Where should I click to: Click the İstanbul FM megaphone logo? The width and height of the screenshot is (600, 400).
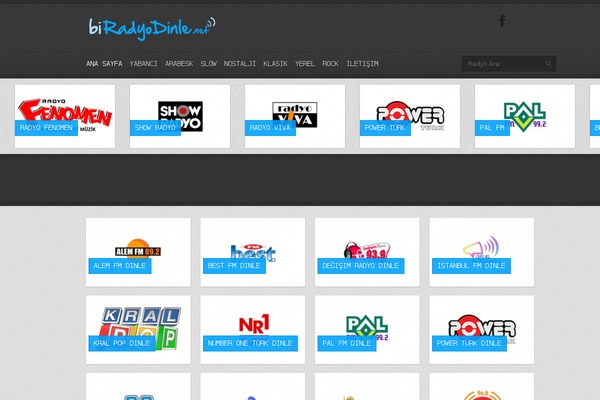click(481, 247)
